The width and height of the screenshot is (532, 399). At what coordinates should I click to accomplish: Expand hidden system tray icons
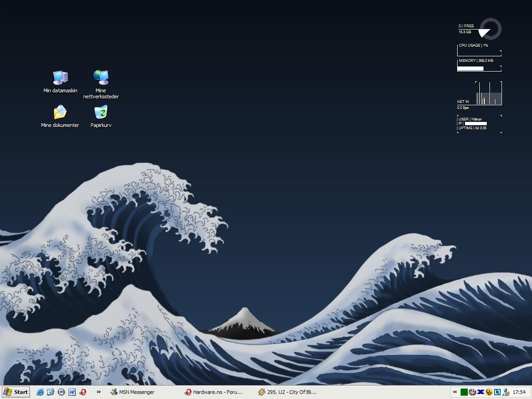pyautogui.click(x=455, y=392)
